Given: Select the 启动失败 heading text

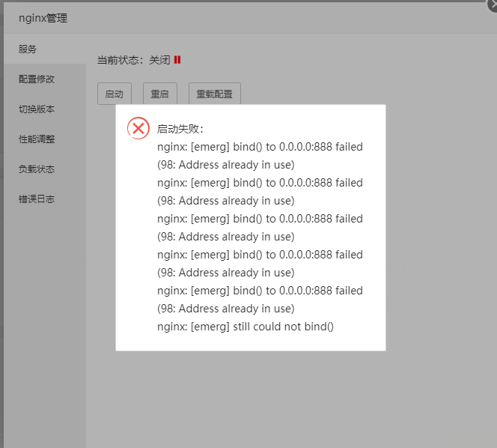Looking at the screenshot, I should [180, 129].
